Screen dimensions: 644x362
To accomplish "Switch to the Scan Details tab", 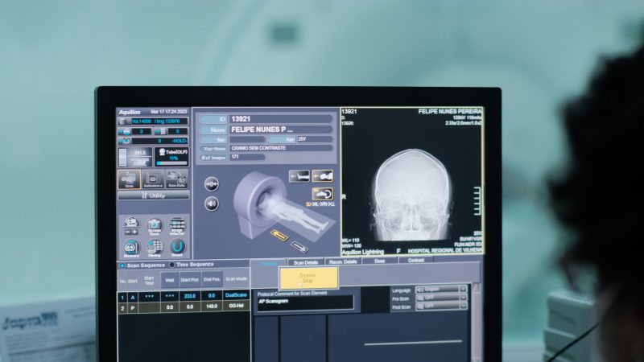I will (x=306, y=262).
